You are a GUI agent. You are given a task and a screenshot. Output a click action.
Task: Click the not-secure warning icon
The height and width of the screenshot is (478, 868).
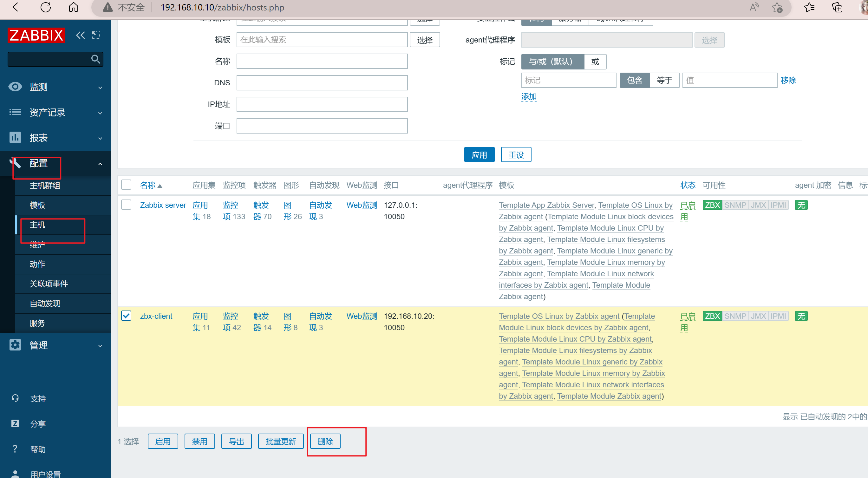point(108,7)
